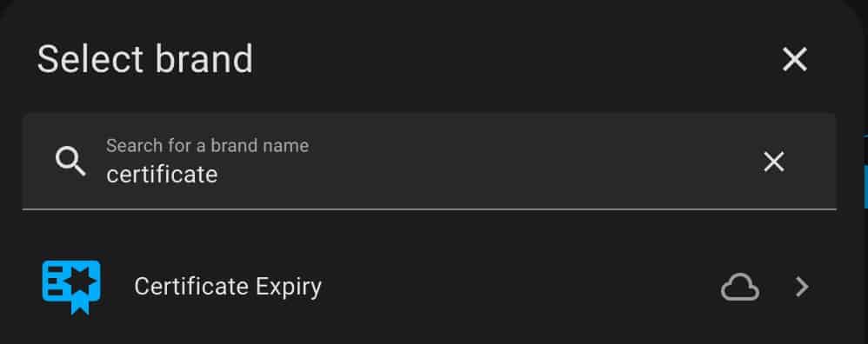868x344 pixels.
Task: Click the arrow next to the cloud icon
Action: click(802, 287)
